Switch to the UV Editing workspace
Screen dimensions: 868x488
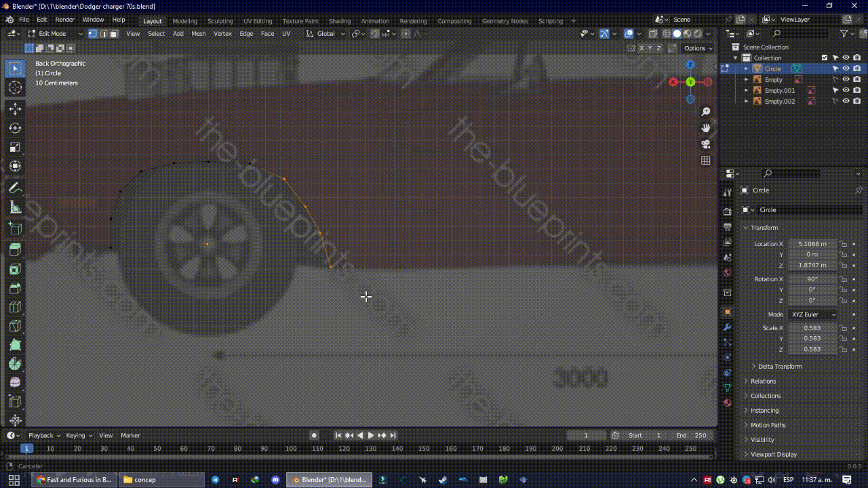[258, 21]
